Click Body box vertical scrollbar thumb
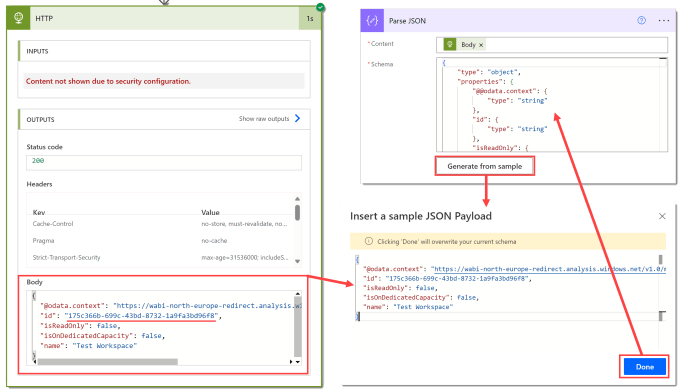 point(298,327)
